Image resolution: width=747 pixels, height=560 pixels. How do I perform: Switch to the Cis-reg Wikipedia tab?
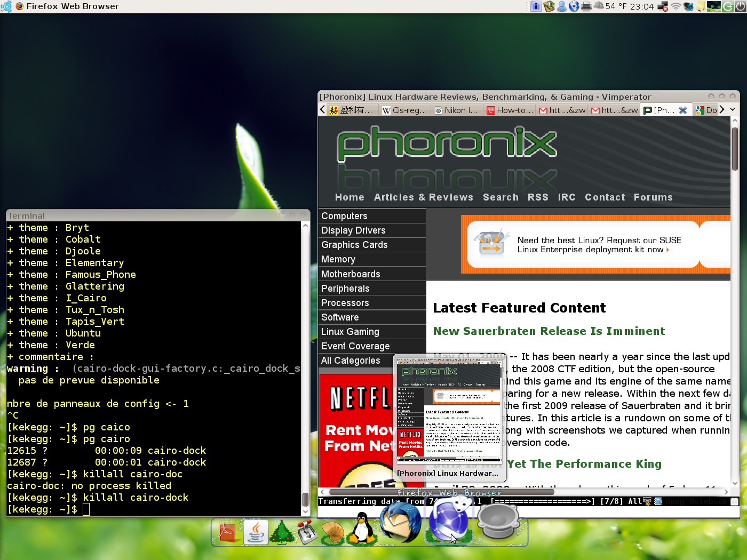pyautogui.click(x=406, y=110)
